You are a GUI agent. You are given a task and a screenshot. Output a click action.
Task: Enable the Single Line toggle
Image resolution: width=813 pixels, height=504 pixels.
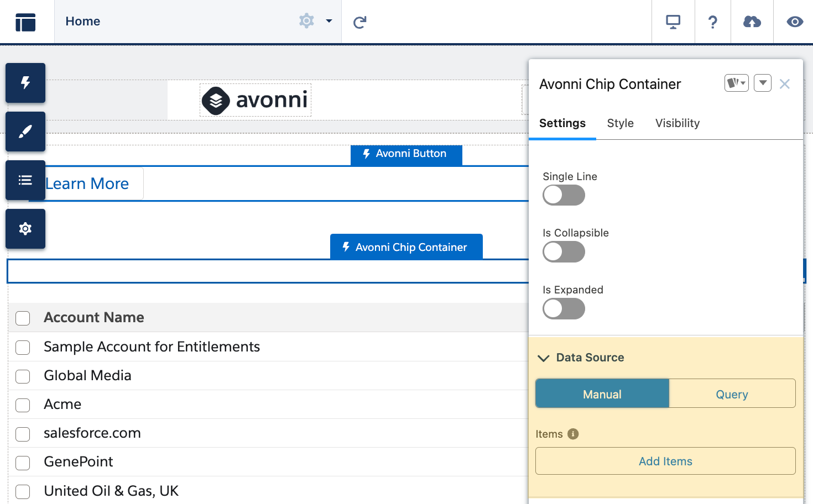[564, 195]
